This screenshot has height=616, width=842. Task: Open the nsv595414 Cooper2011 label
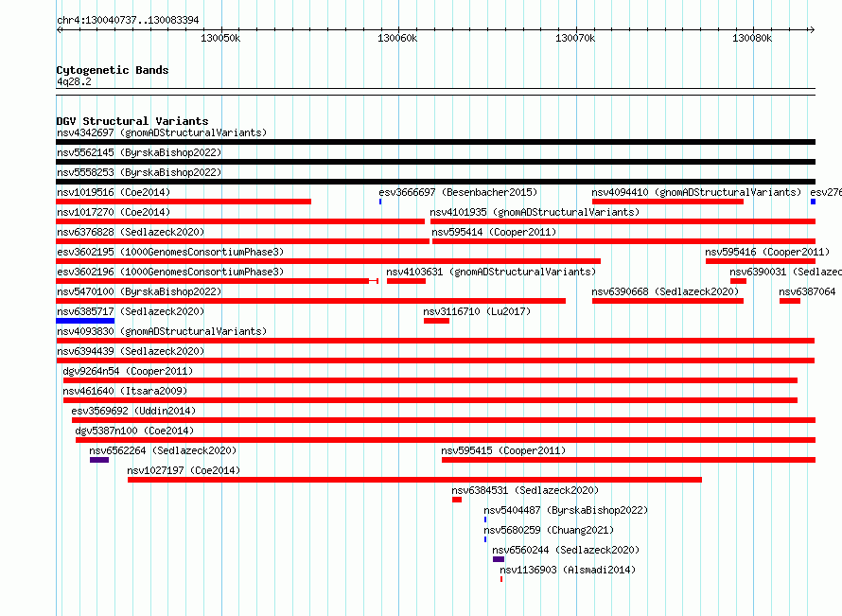tap(494, 232)
